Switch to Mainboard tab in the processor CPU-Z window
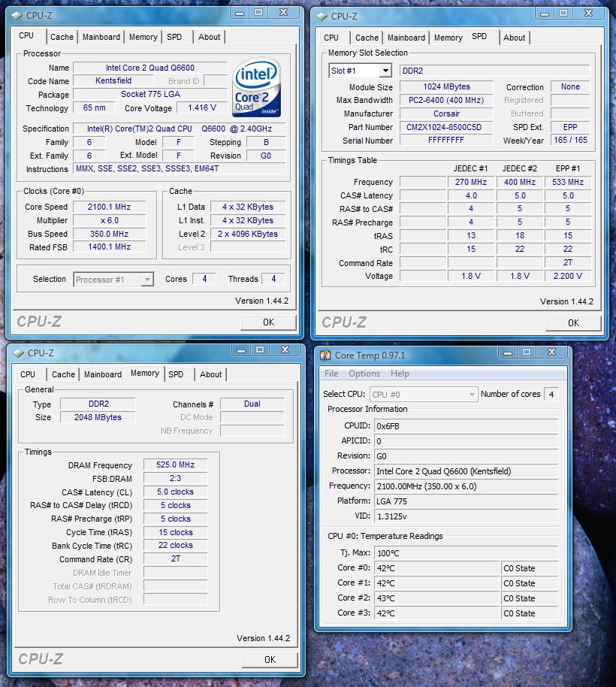 pyautogui.click(x=101, y=38)
